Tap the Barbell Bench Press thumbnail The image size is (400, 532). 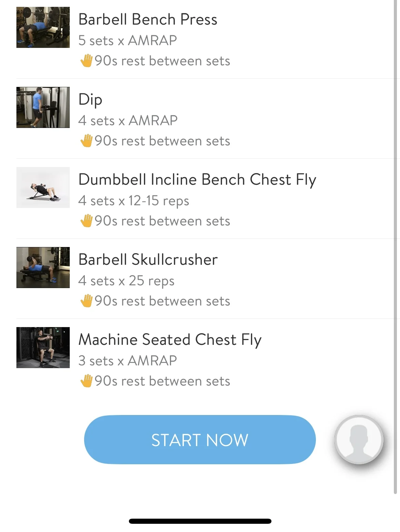pyautogui.click(x=43, y=27)
